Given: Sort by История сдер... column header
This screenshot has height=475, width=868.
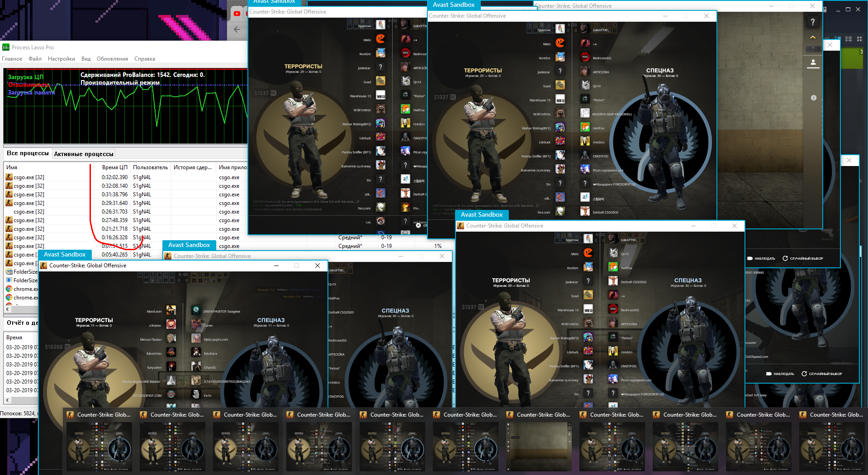Looking at the screenshot, I should 193,167.
